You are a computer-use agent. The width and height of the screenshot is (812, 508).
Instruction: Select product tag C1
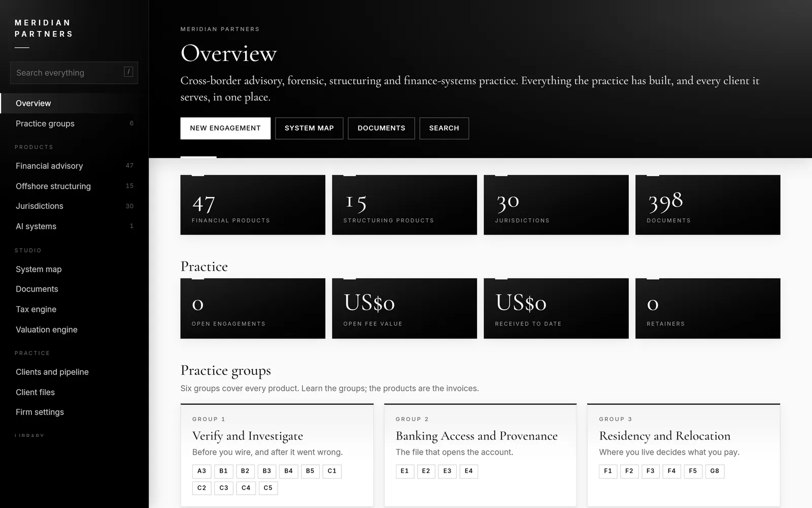click(x=332, y=471)
